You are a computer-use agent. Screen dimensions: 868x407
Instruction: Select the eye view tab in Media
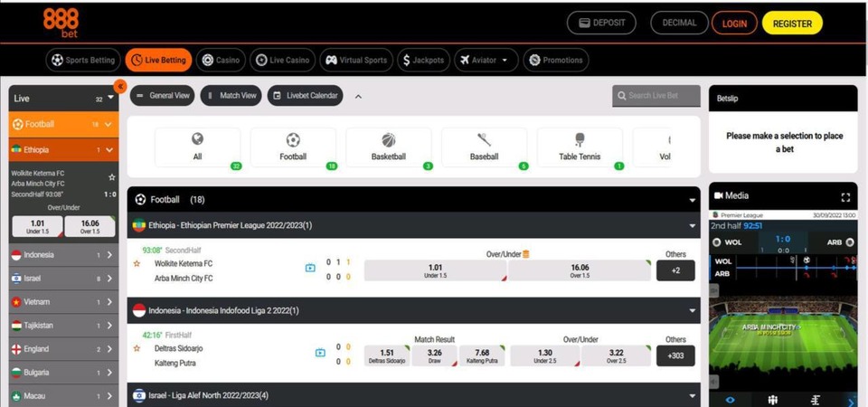(731, 400)
